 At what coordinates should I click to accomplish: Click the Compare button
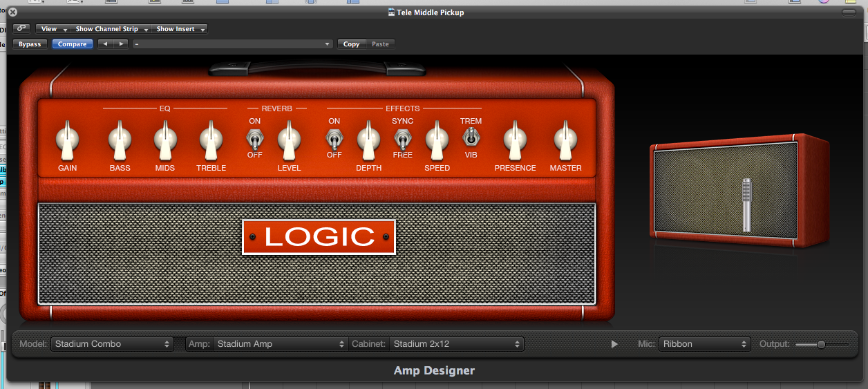(72, 44)
